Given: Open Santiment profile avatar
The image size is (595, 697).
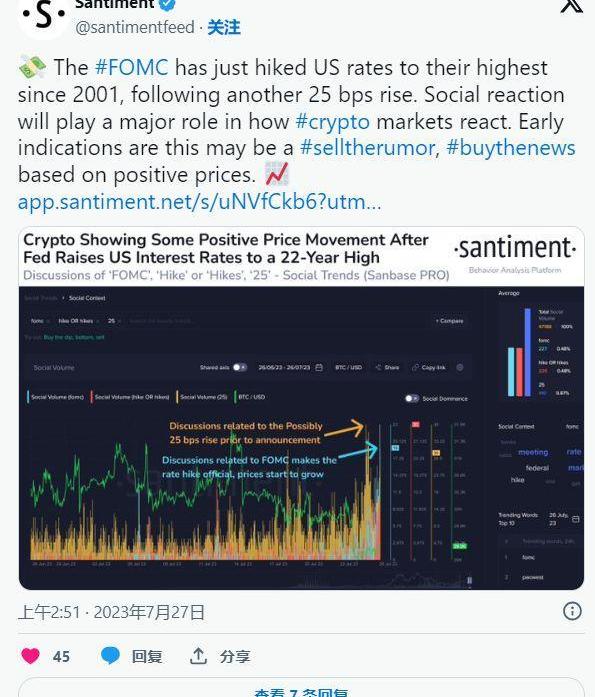Looking at the screenshot, I should [43, 16].
